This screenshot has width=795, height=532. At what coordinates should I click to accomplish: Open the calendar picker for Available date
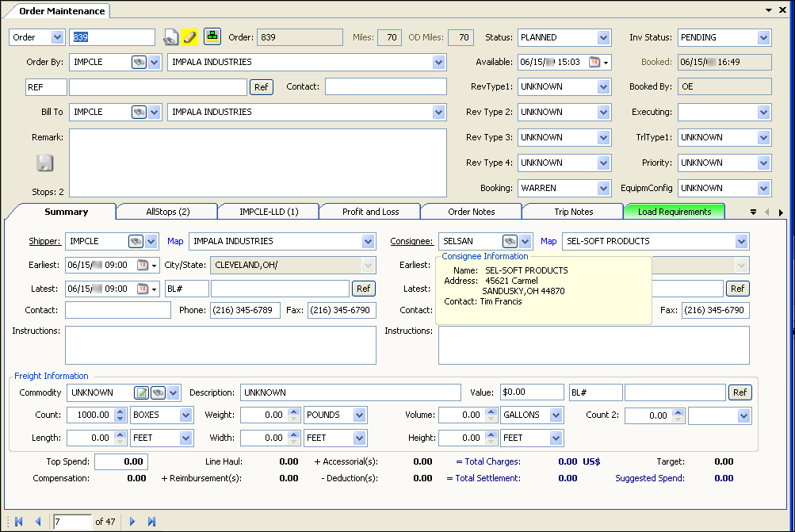click(x=594, y=62)
